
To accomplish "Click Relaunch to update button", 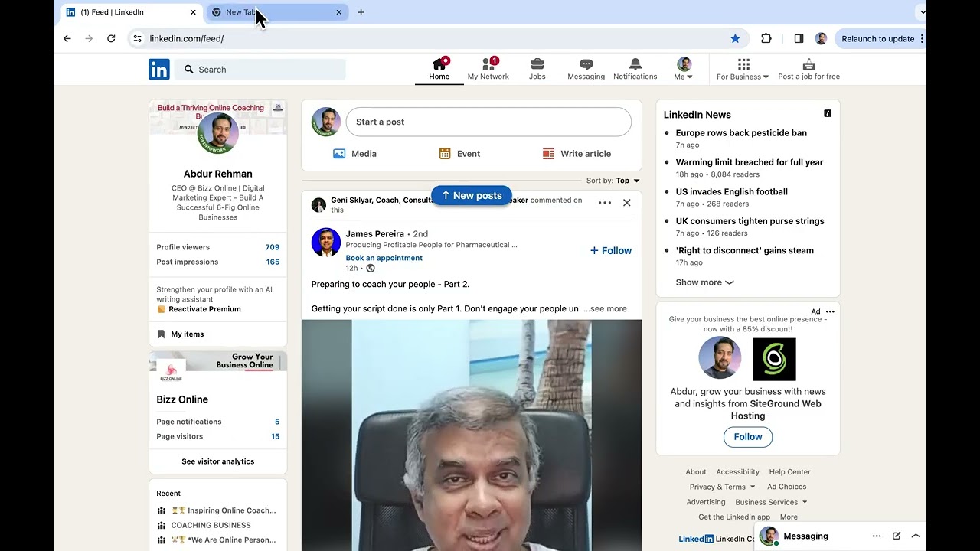I will point(878,38).
